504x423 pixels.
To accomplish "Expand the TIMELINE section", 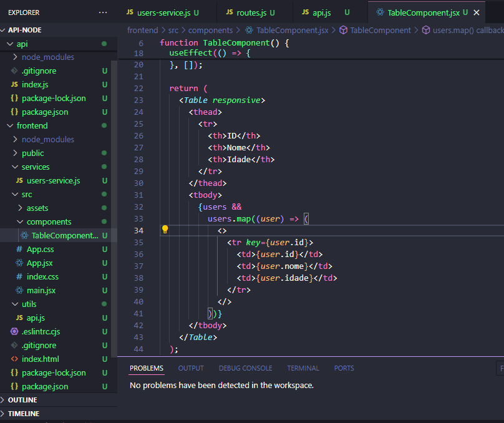I will (24, 414).
